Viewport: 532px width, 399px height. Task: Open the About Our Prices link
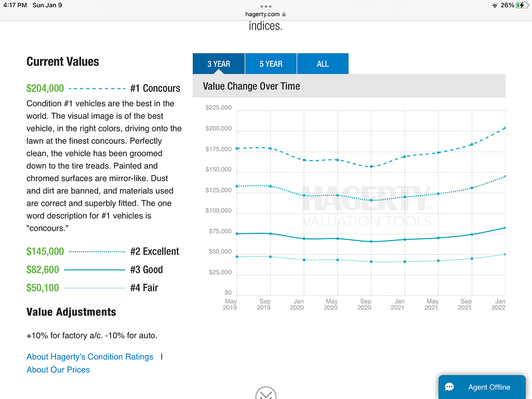click(x=58, y=369)
